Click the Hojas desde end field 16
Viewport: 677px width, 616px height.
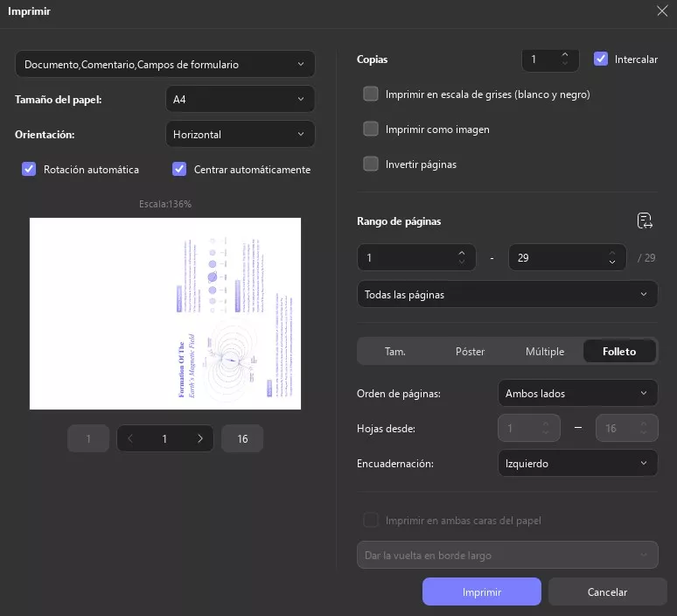pyautogui.click(x=626, y=428)
